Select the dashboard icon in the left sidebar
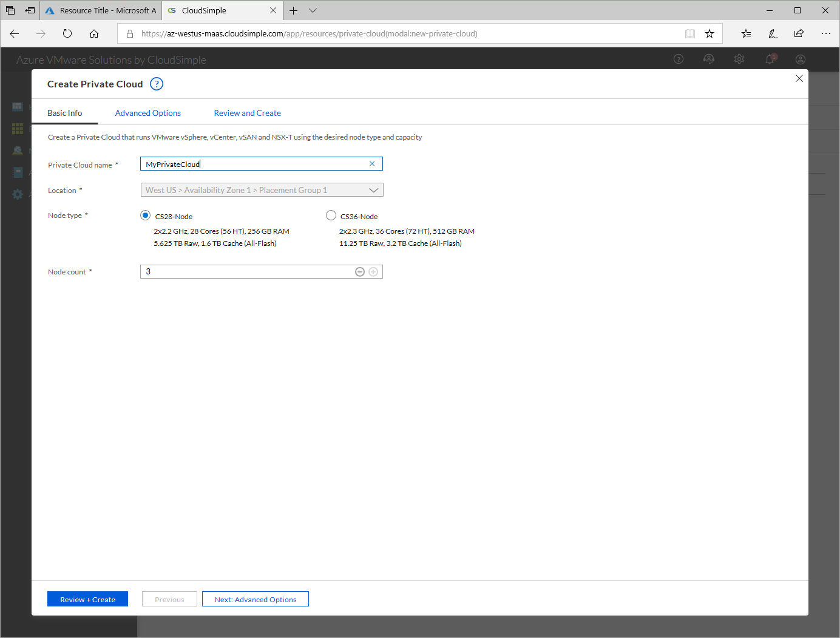 click(17, 106)
